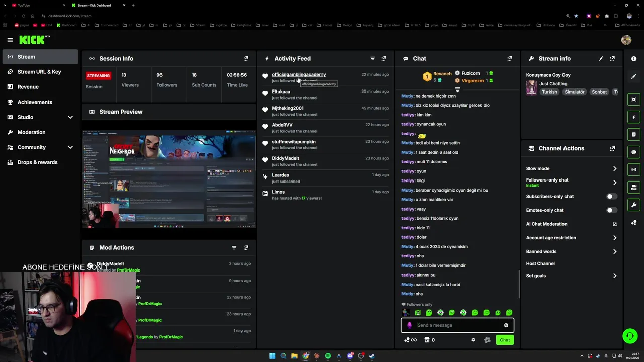Select Stream in the sidebar
Screen dimensions: 644x362
(40, 57)
